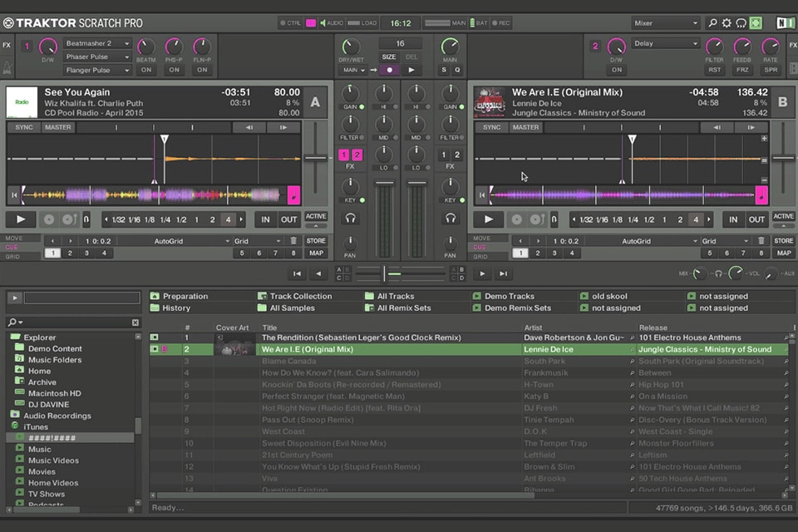Adjust Deck A tempo fader
Screen dimensions: 798x532
316,158
